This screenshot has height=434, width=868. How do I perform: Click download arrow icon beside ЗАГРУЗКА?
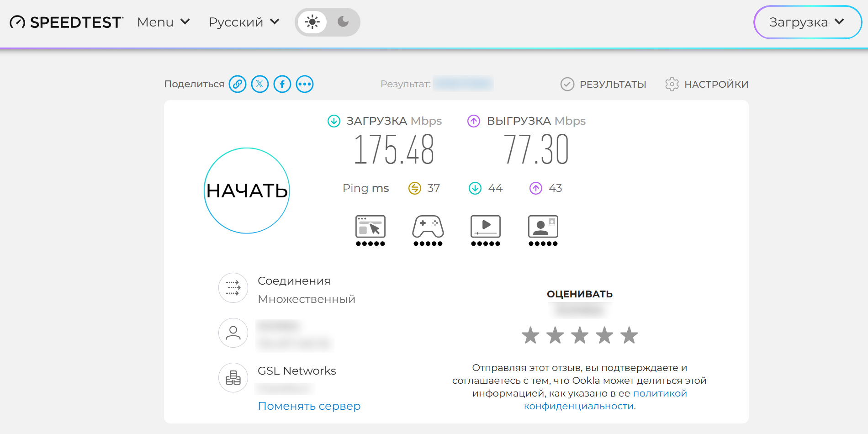point(334,121)
